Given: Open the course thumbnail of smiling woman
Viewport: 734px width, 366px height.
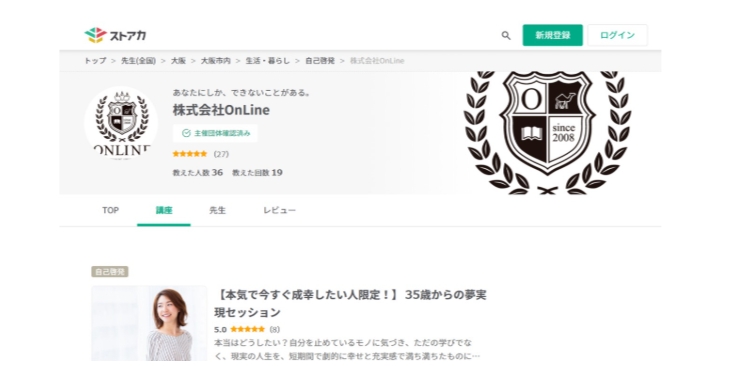Looking at the screenshot, I should tap(149, 323).
